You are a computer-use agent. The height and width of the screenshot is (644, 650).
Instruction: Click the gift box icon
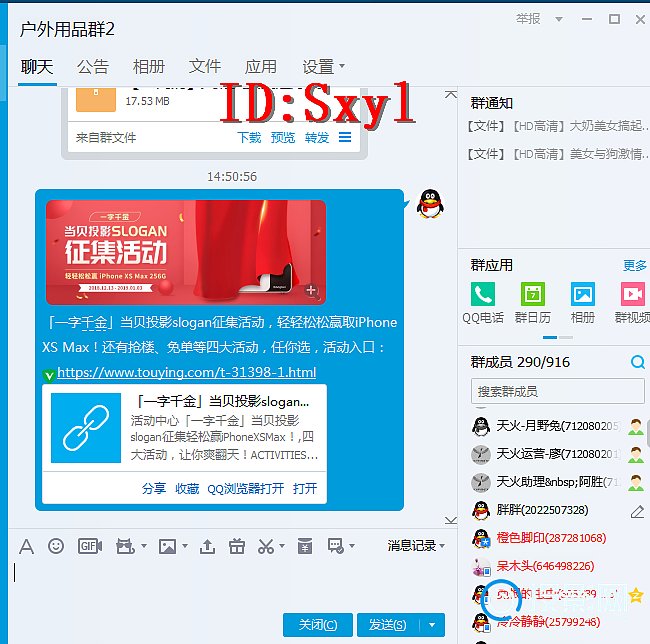point(237,546)
